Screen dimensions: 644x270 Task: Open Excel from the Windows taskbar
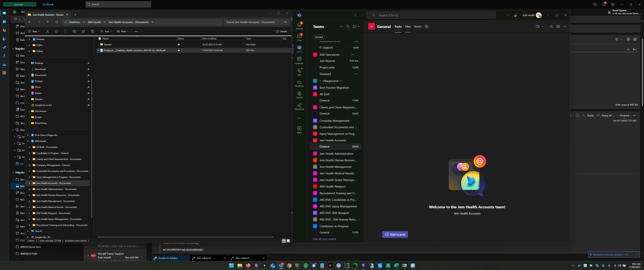[x=396, y=265]
